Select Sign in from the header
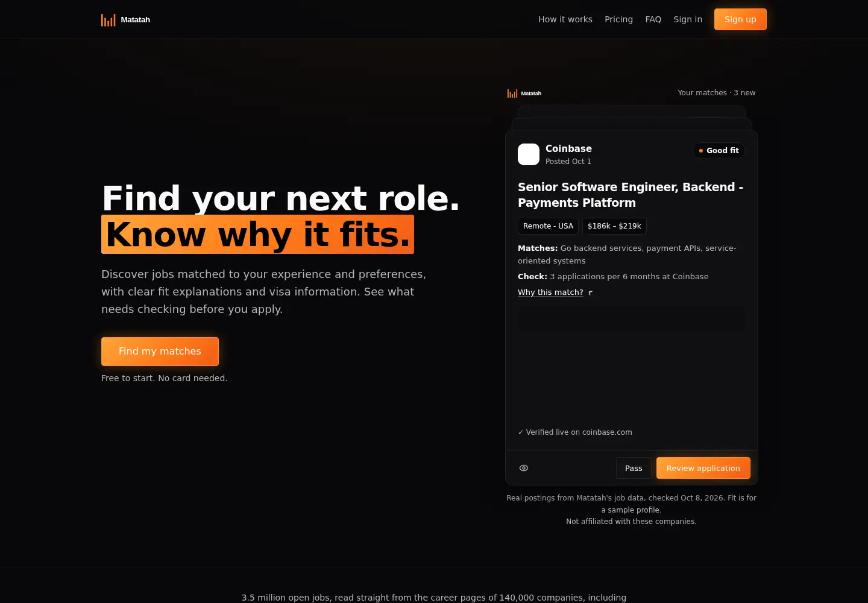Image resolution: width=868 pixels, height=603 pixels. point(688,19)
